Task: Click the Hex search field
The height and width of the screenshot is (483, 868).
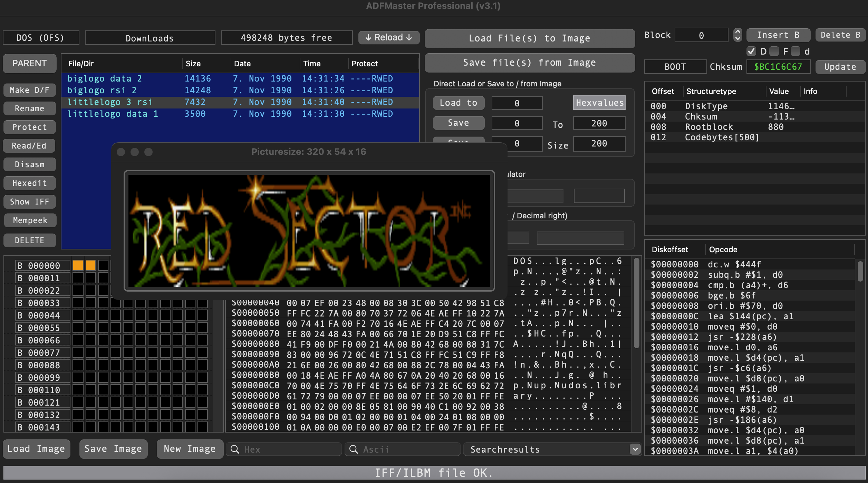Action: pyautogui.click(x=284, y=449)
